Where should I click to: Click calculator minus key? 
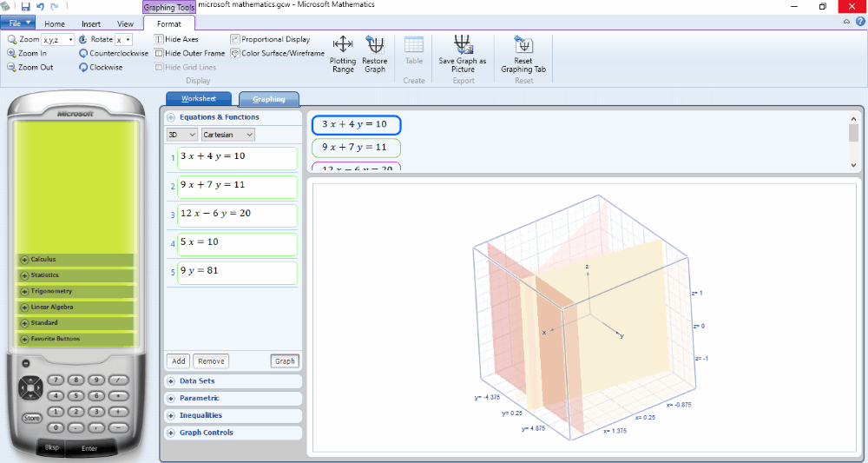[118, 427]
